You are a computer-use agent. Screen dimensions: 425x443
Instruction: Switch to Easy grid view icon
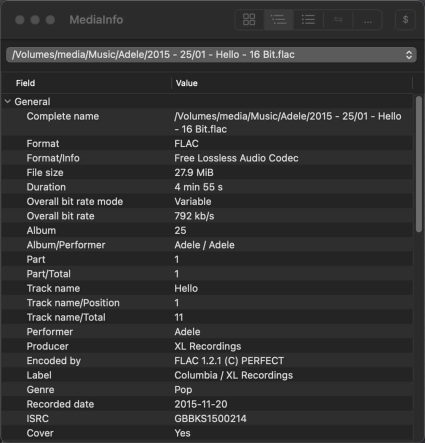point(249,20)
